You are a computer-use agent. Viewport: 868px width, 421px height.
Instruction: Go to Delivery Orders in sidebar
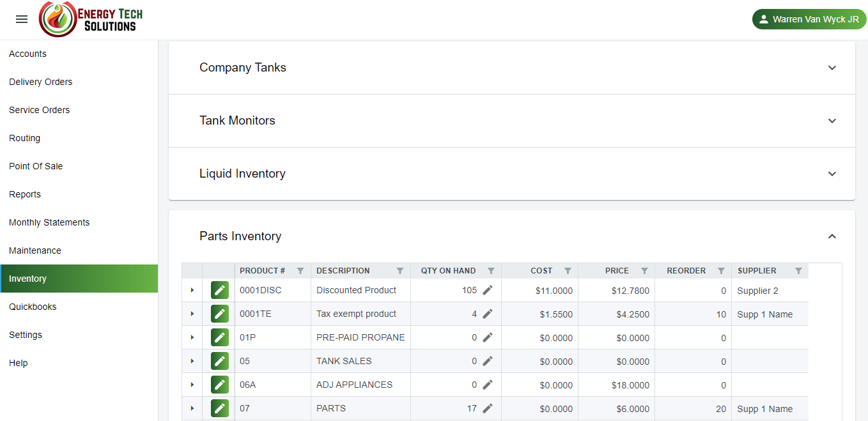40,82
